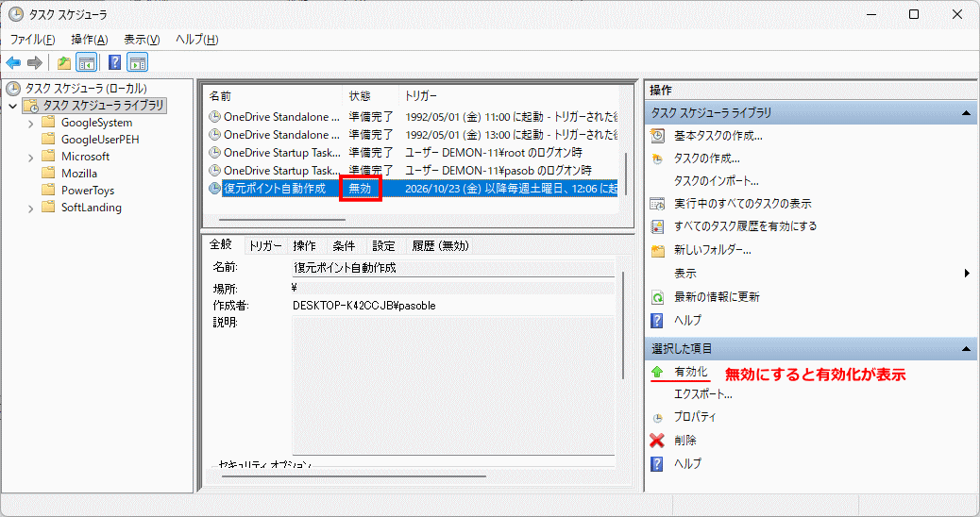Switch to the 設定 tab
The width and height of the screenshot is (980, 517).
point(383,246)
